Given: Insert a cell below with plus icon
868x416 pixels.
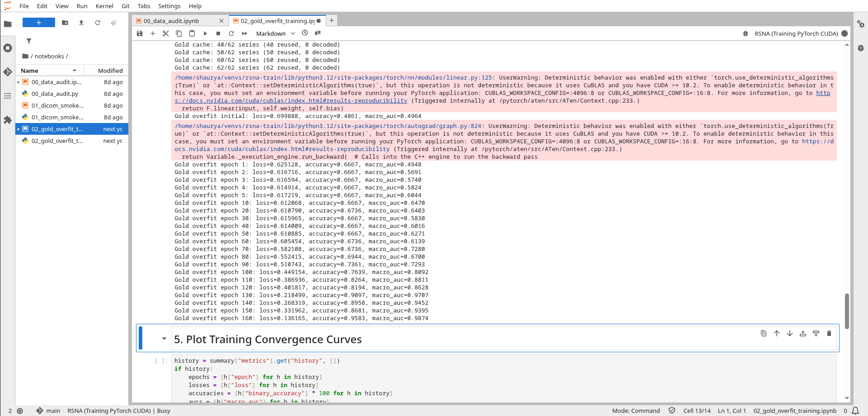Looking at the screenshot, I should (x=153, y=33).
